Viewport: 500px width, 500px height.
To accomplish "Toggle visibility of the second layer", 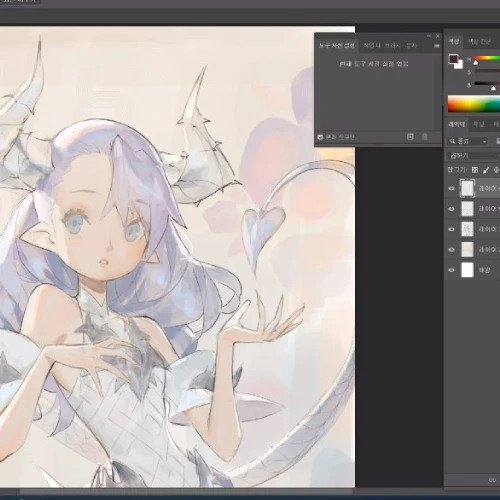I will click(x=451, y=209).
